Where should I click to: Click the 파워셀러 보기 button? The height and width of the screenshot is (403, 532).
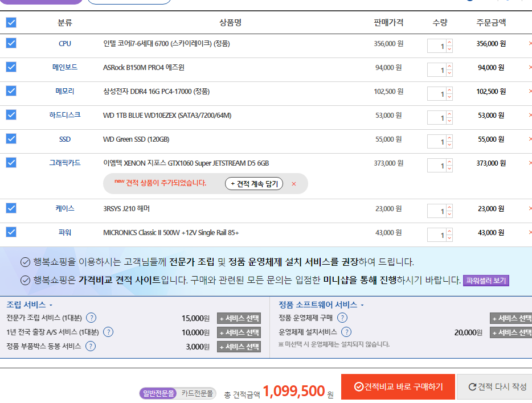coord(486,281)
